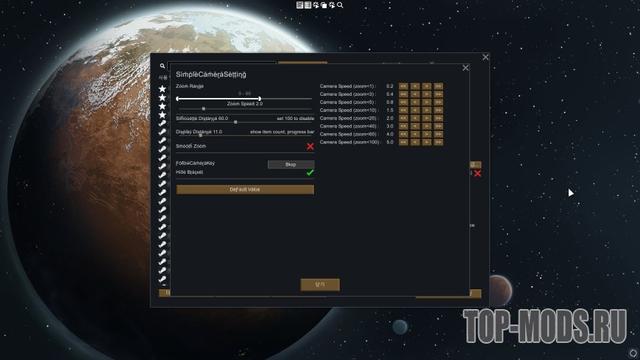The height and width of the screenshot is (360, 640).
Task: Select the first wrench icon below the stars
Action: click(x=162, y=123)
